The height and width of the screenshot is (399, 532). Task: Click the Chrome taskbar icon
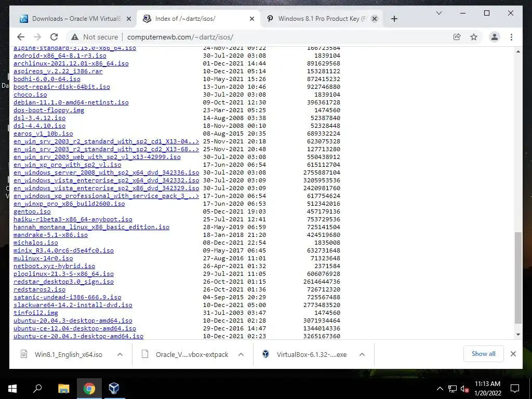pos(89,389)
